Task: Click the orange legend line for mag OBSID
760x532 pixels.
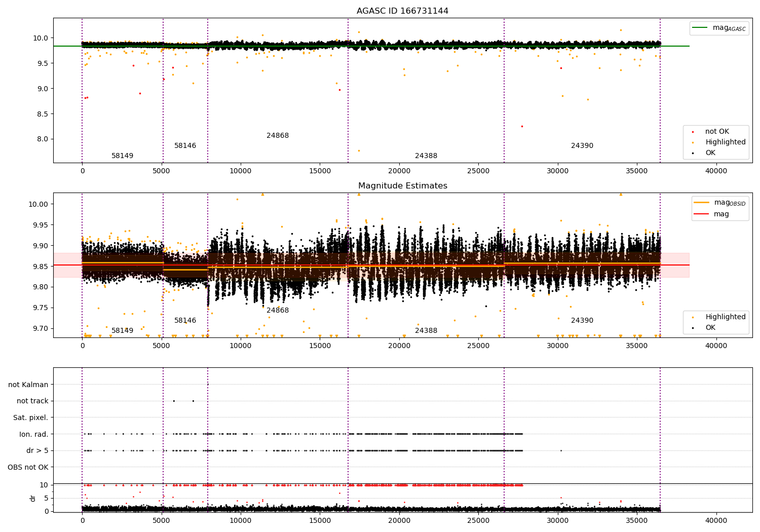Action: click(702, 203)
